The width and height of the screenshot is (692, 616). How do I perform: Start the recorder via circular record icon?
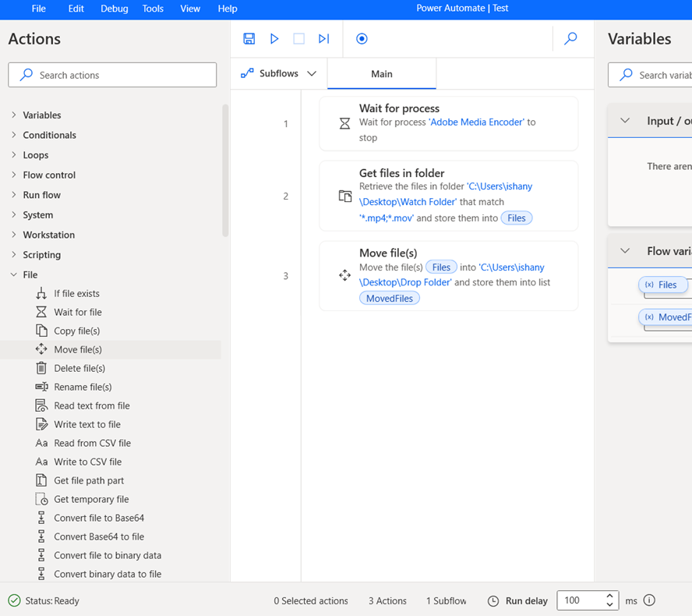click(362, 39)
